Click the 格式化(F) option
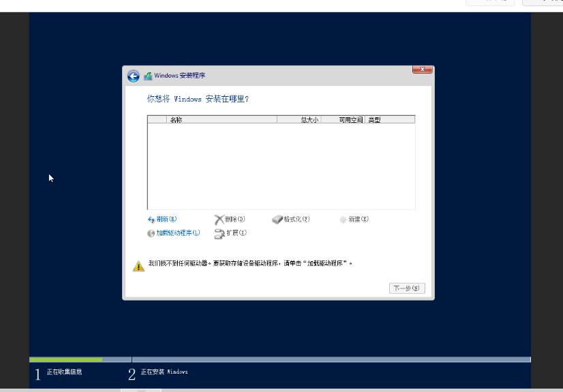This screenshot has width=563, height=392. [x=296, y=219]
